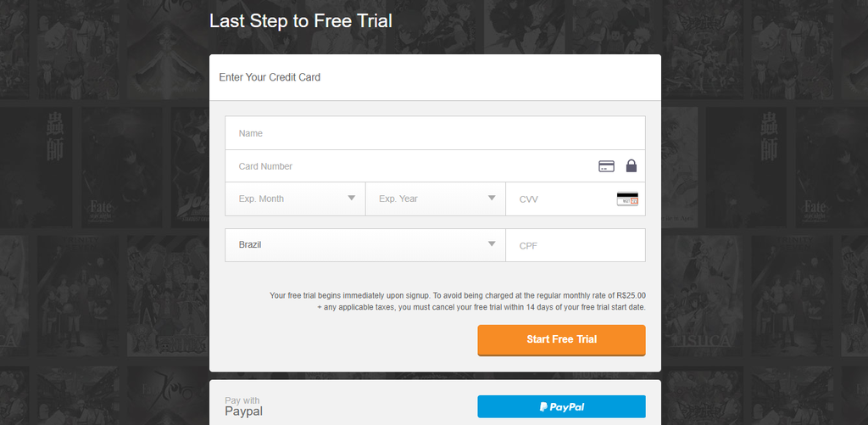Click the PayPal logo icon
This screenshot has height=425, width=868.
pos(543,406)
